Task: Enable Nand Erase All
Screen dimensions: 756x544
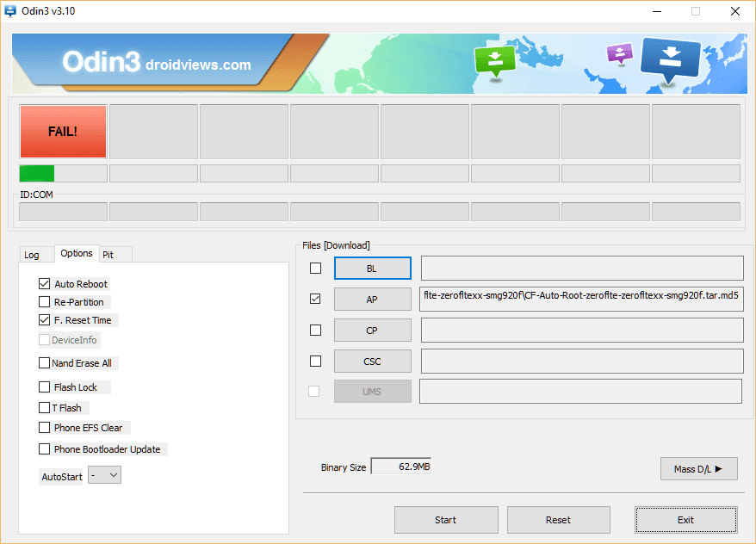Action: click(45, 363)
